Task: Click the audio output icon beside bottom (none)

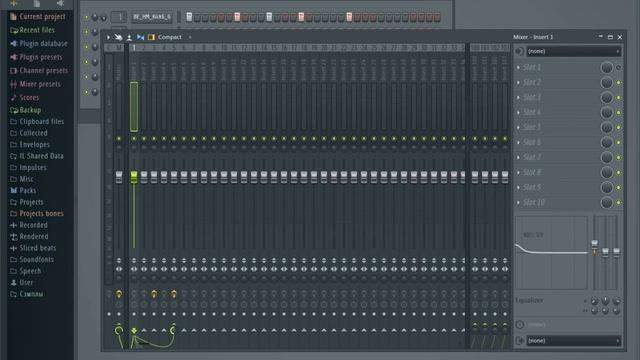Action: pos(520,340)
